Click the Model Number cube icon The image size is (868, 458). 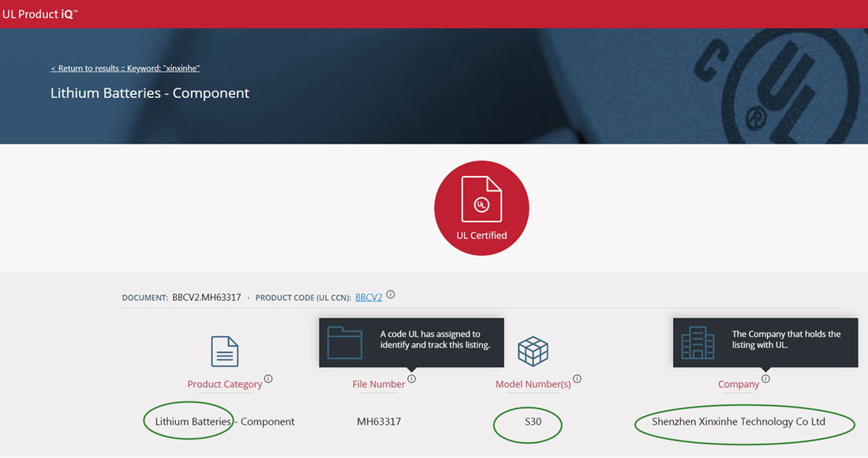533,351
